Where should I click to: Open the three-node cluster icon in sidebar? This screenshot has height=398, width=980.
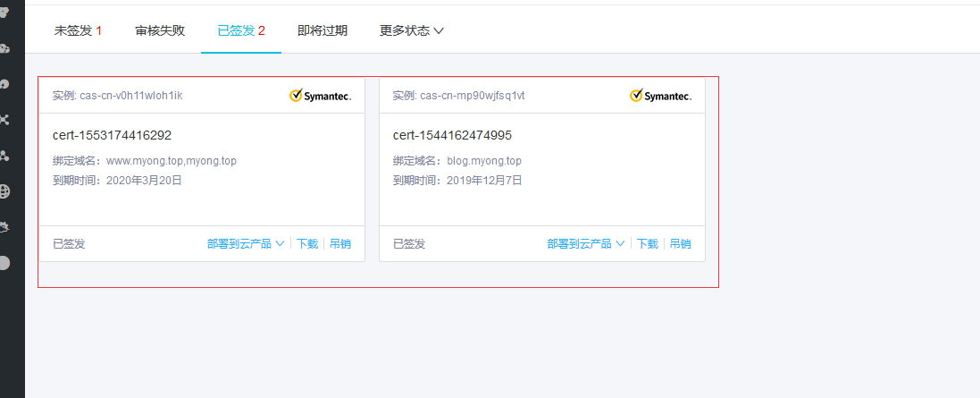click(4, 156)
